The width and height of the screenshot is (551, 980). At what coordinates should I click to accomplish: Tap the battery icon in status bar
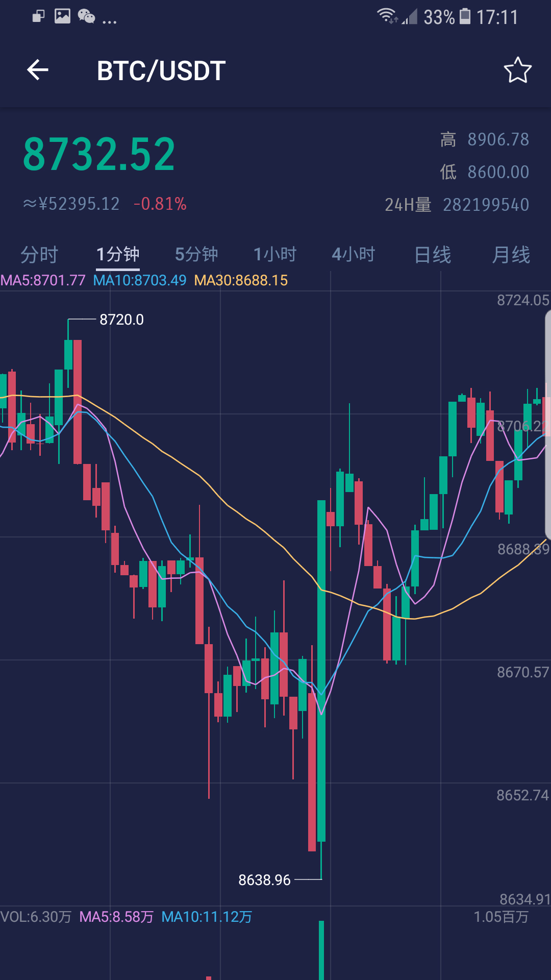click(x=465, y=16)
